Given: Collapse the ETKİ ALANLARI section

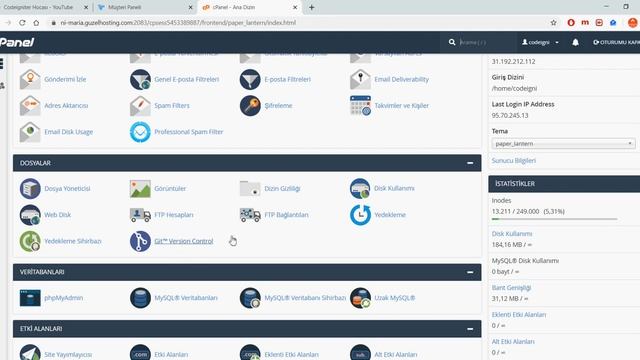Looking at the screenshot, I should pyautogui.click(x=470, y=329).
